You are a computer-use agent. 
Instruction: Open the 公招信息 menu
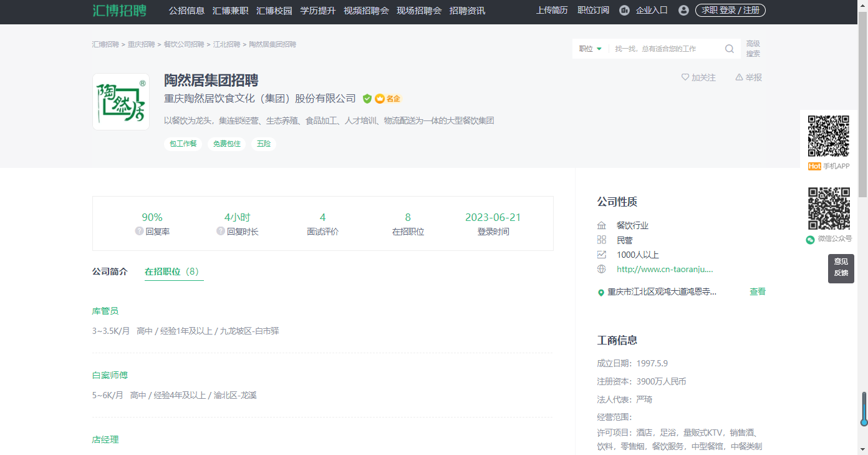point(186,11)
